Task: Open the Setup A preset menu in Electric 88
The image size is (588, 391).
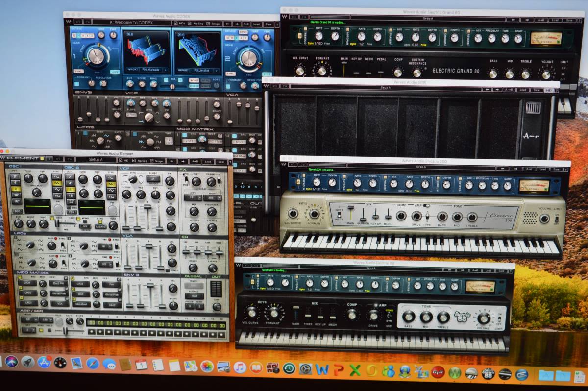Action: (371, 268)
